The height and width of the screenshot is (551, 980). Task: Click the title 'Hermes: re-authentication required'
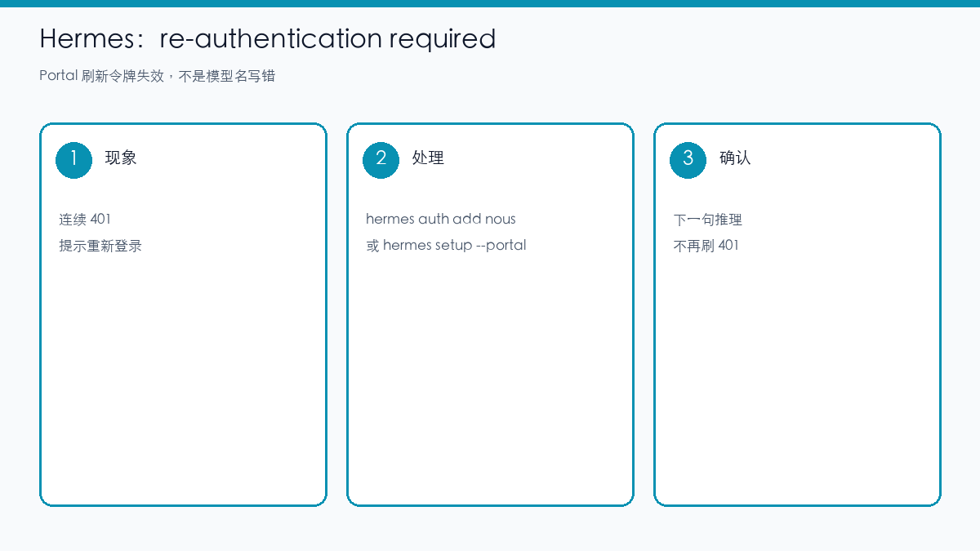[268, 39]
